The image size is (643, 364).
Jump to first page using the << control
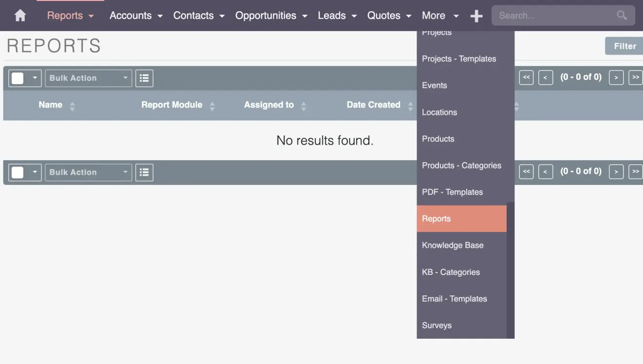coord(526,77)
